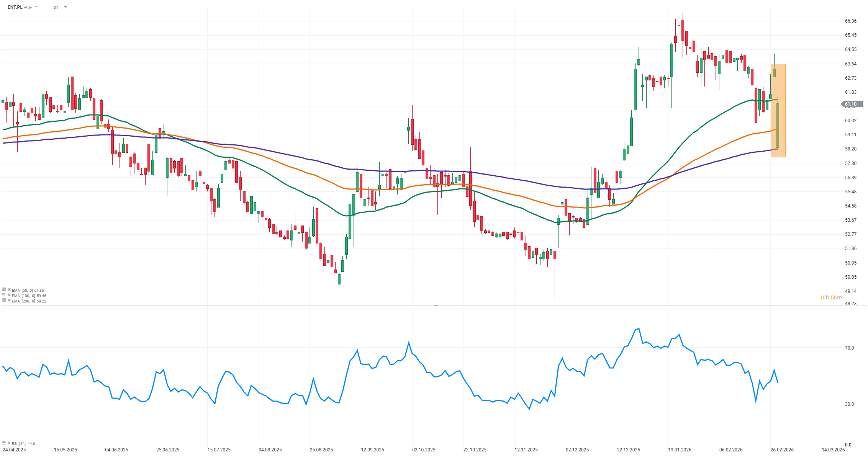The image size is (868, 456).
Task: Open settings icon for RSI 14 indicator
Action: 4,443
